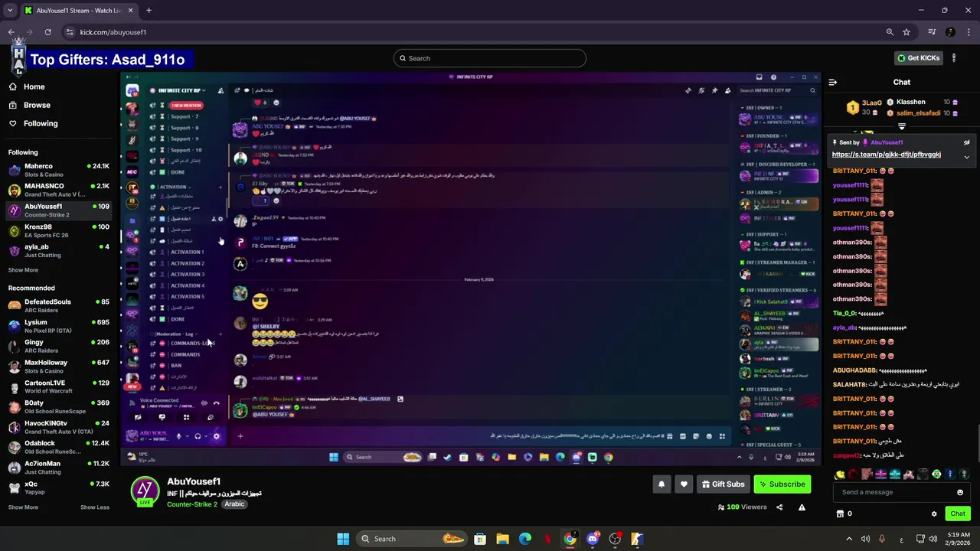Viewport: 980px width, 551px height.
Task: Open Chrome profile avatar
Action: pos(950,32)
